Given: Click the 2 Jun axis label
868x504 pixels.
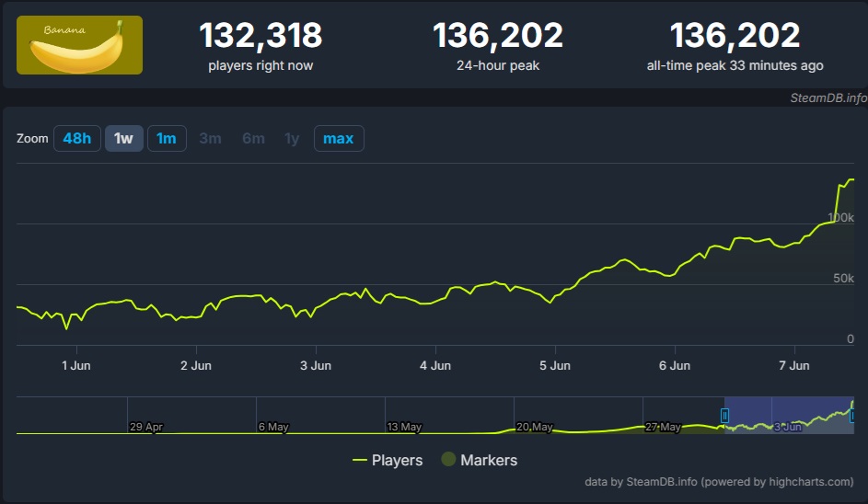Looking at the screenshot, I should pyautogui.click(x=196, y=365).
